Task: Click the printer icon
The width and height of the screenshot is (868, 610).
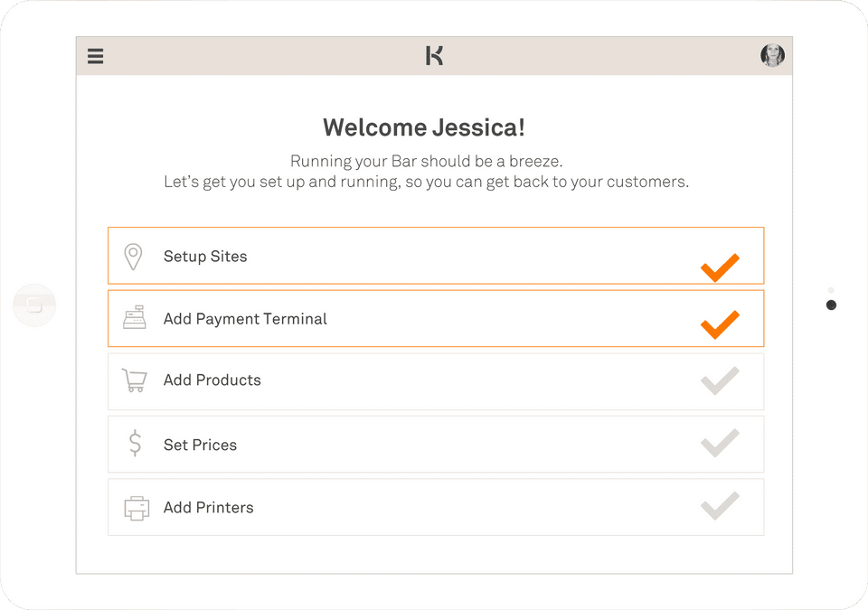Action: click(136, 508)
